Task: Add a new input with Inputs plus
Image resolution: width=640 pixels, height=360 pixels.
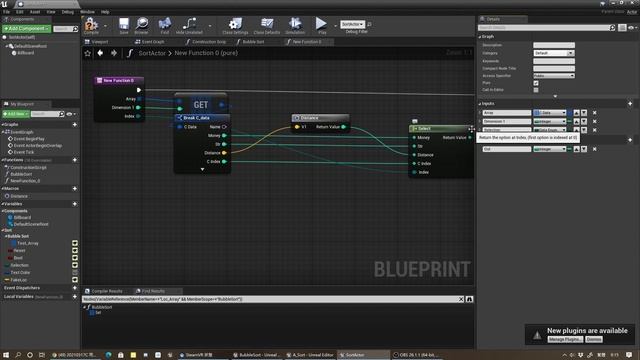Action: [x=630, y=104]
